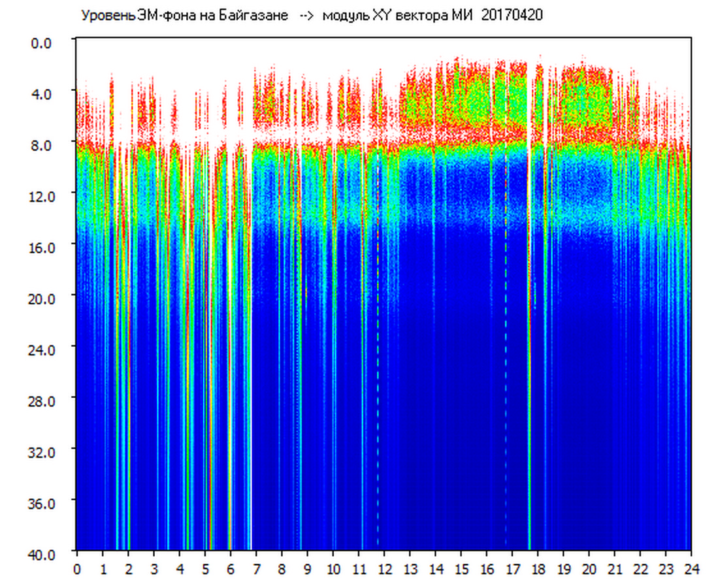Select the hour 21 tick label
Screen dimensions: 716x588
coord(615,568)
